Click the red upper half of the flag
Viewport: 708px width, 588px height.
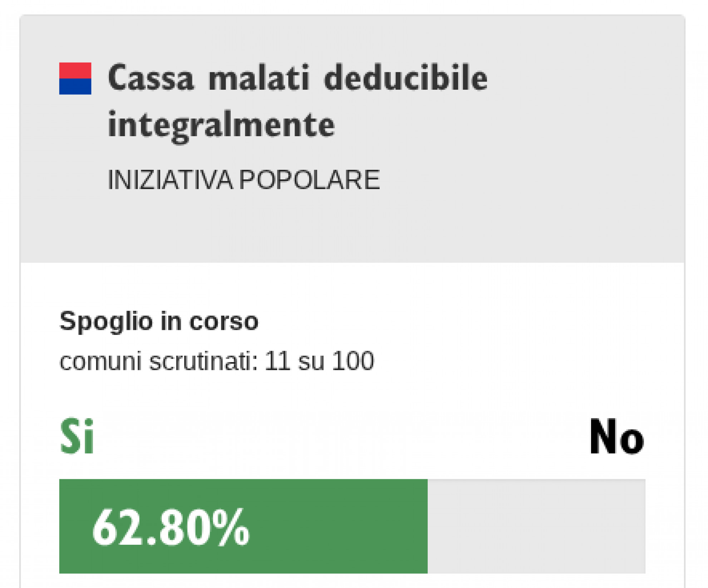tap(75, 70)
